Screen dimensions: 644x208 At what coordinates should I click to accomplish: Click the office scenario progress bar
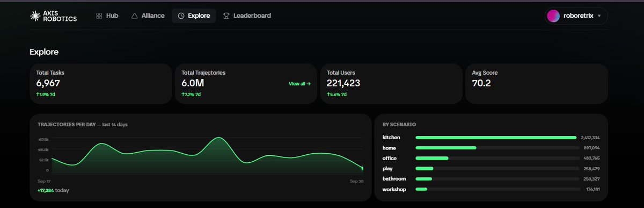tap(497, 158)
